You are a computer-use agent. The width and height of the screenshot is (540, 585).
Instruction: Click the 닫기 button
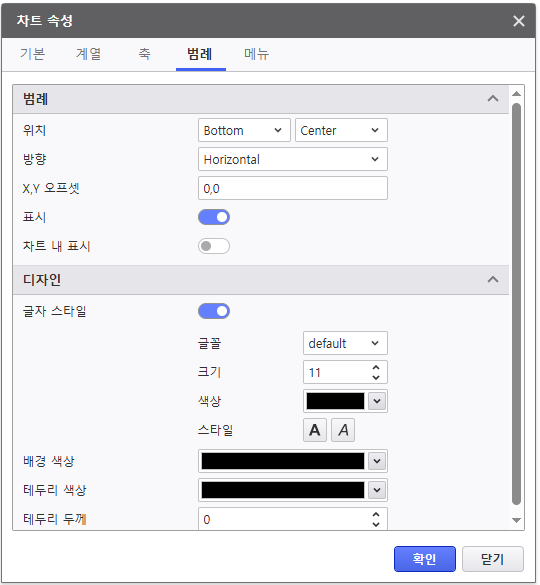pos(493,559)
